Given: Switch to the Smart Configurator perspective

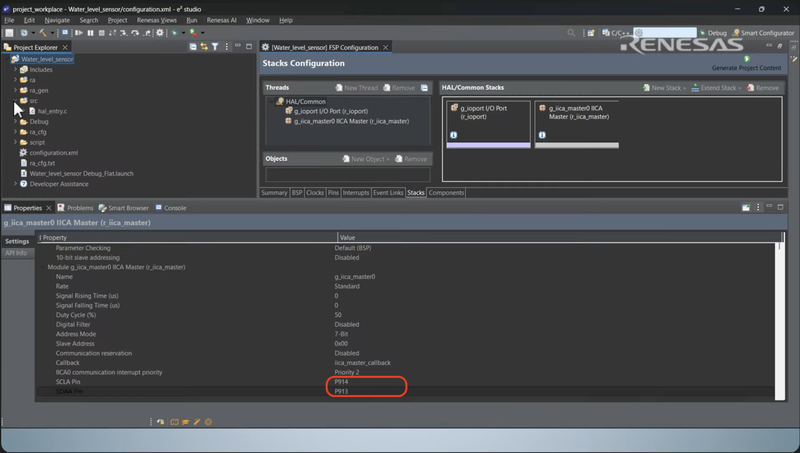Looking at the screenshot, I should click(763, 33).
